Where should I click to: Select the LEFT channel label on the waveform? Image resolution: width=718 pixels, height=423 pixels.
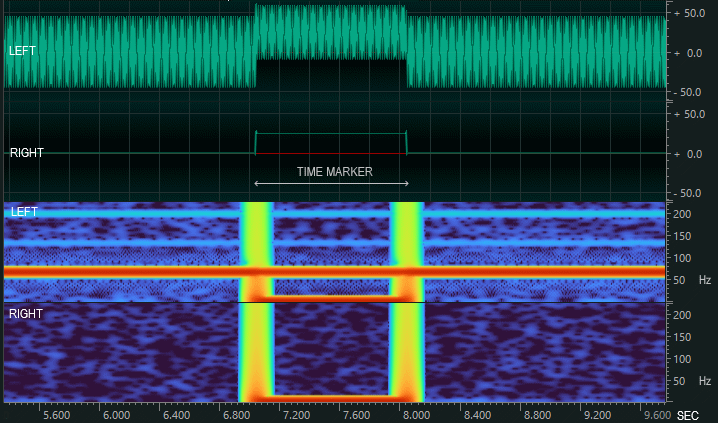click(x=25, y=50)
